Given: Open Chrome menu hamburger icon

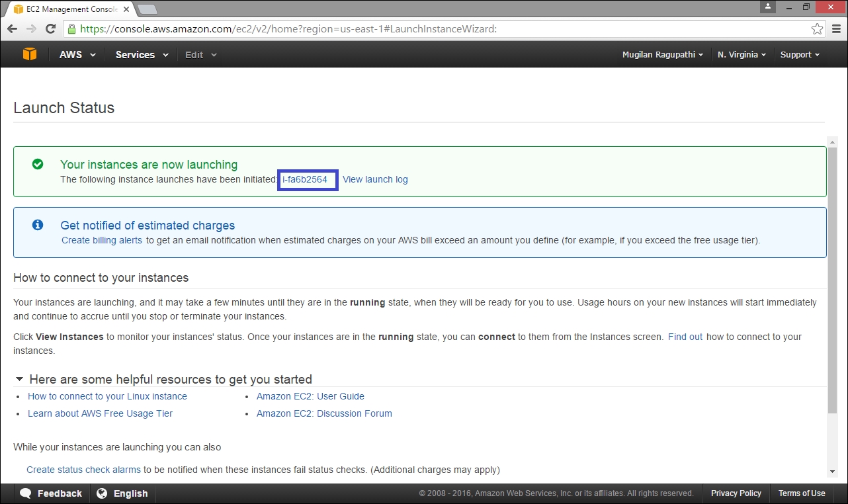Looking at the screenshot, I should click(x=836, y=29).
